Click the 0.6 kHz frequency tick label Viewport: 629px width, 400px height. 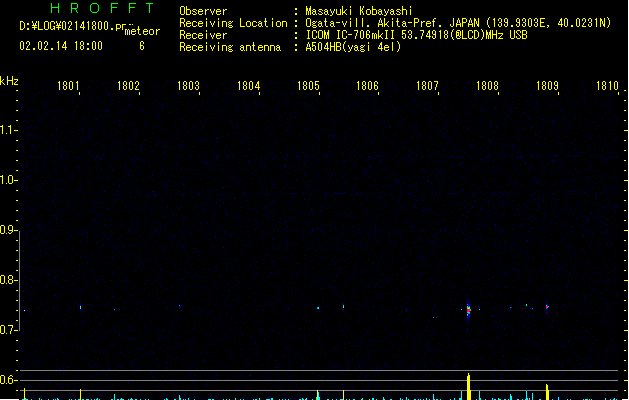pos(7,380)
